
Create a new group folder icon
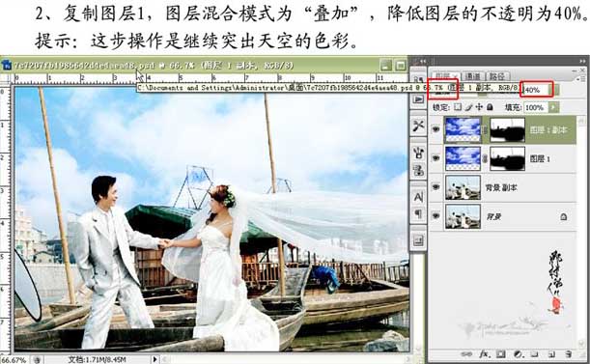coord(535,354)
